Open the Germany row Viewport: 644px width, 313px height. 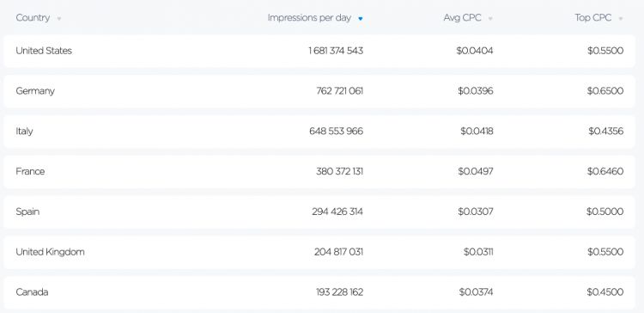(319, 91)
